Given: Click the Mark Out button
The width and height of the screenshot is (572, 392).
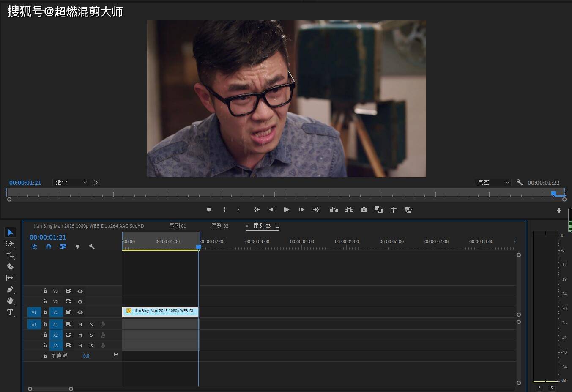Looking at the screenshot, I should (238, 210).
